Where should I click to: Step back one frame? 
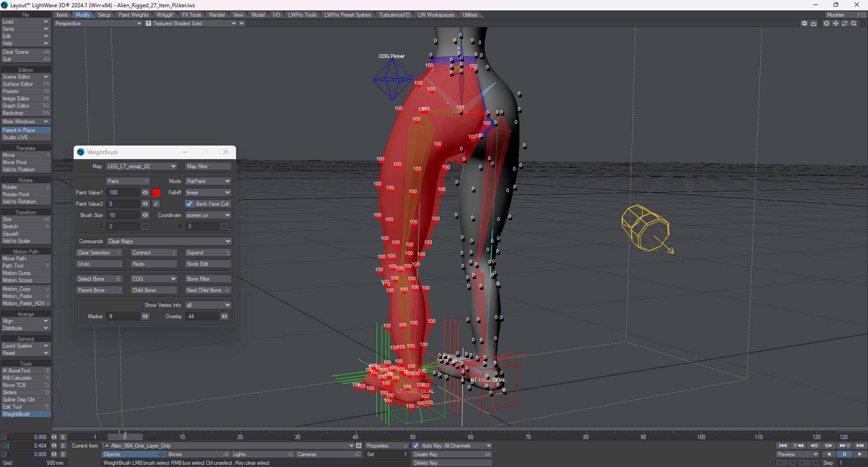click(x=814, y=446)
